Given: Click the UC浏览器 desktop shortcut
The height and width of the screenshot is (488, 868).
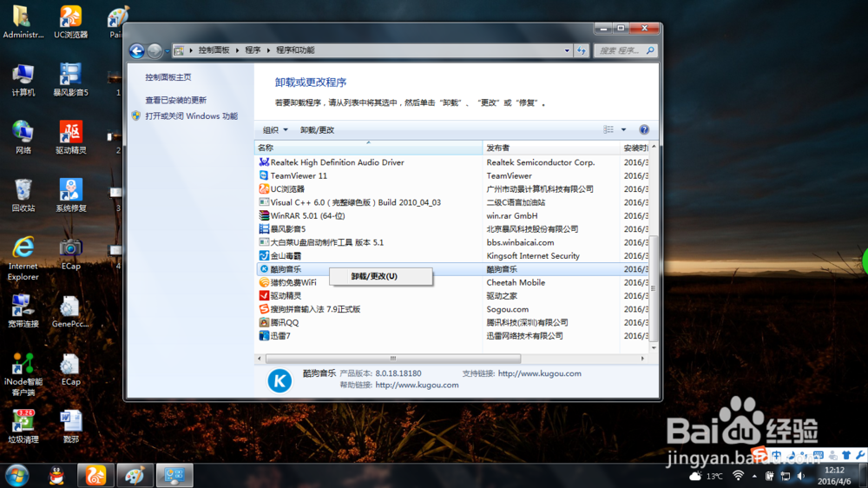Looking at the screenshot, I should coord(71,23).
